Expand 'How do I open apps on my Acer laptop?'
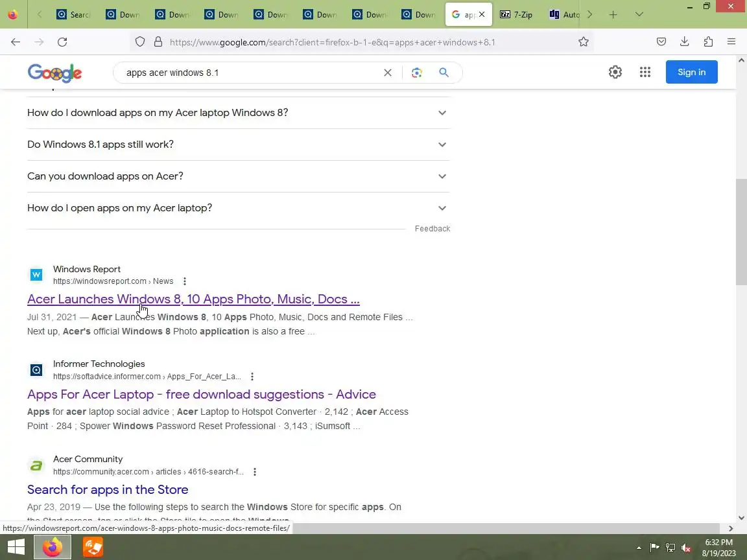 tap(238, 208)
